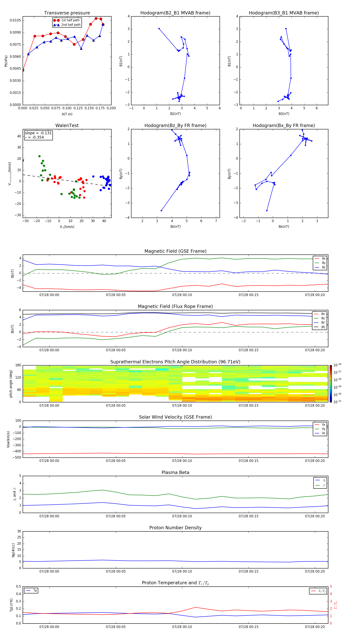Click the 'r = -0.354' annotation
Image resolution: width=351 pixels, height=644 pixels.
tap(35, 137)
